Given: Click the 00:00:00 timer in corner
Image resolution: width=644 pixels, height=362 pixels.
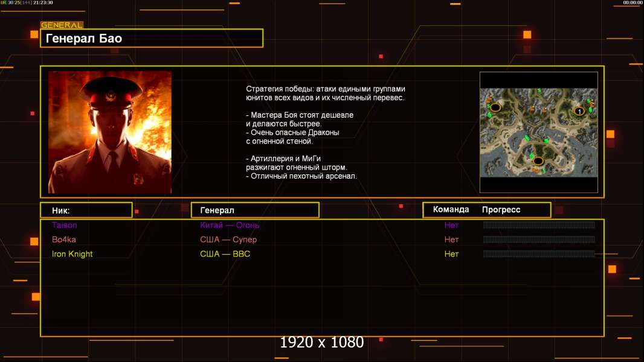Looking at the screenshot, I should (633, 2).
